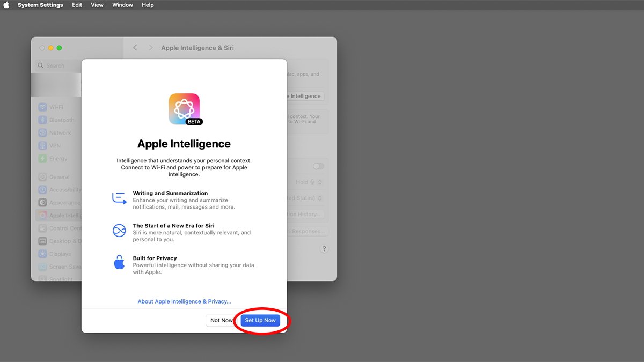Select the Bluetooth icon in sidebar

[42, 120]
